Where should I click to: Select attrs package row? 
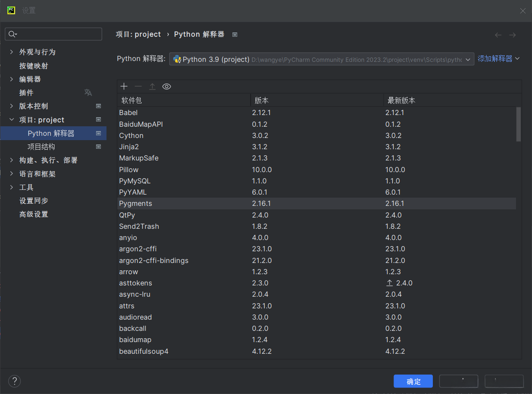316,306
